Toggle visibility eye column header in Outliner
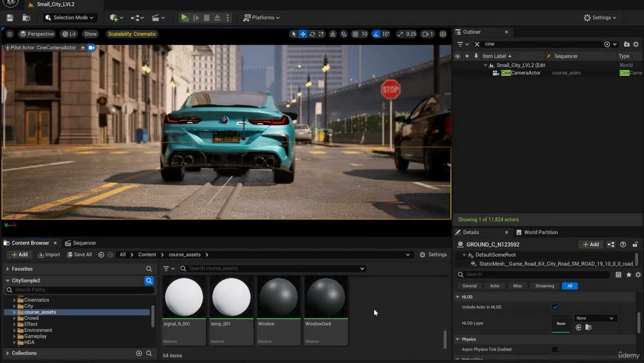This screenshot has height=363, width=644. (x=457, y=56)
